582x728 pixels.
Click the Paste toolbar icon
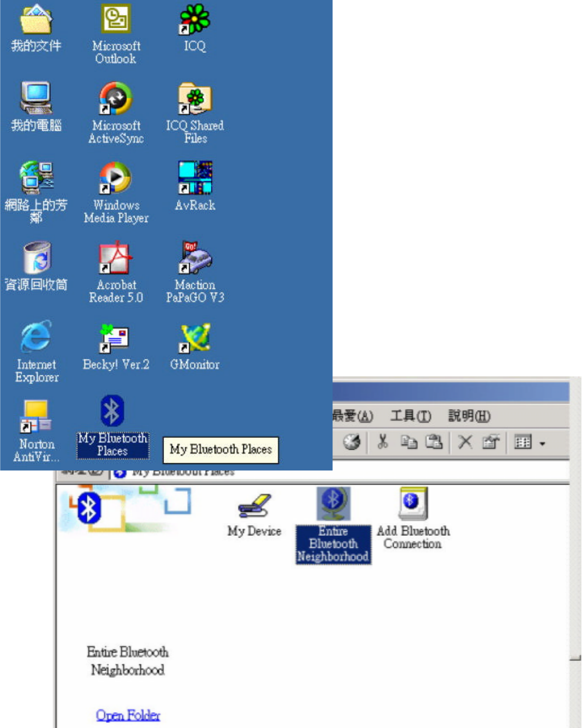click(434, 442)
